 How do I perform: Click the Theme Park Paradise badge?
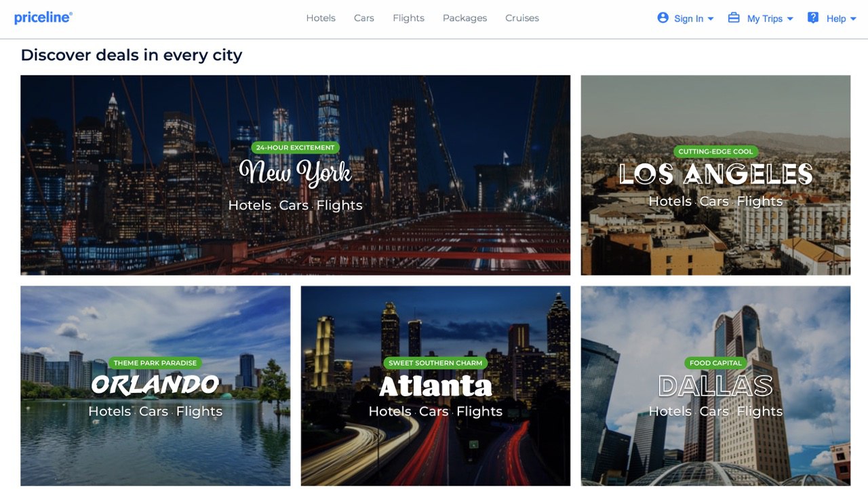pos(155,363)
